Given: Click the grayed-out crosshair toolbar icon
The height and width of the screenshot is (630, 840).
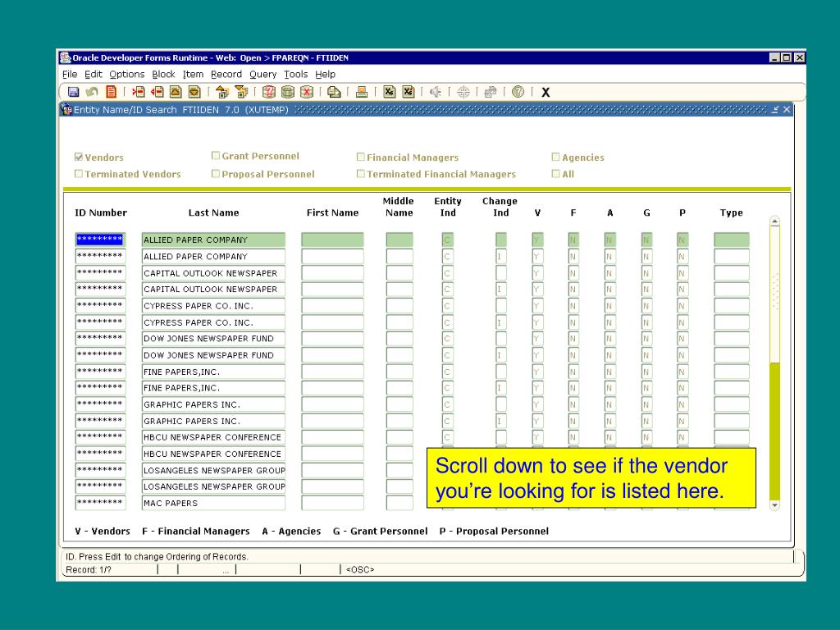Looking at the screenshot, I should 463,92.
